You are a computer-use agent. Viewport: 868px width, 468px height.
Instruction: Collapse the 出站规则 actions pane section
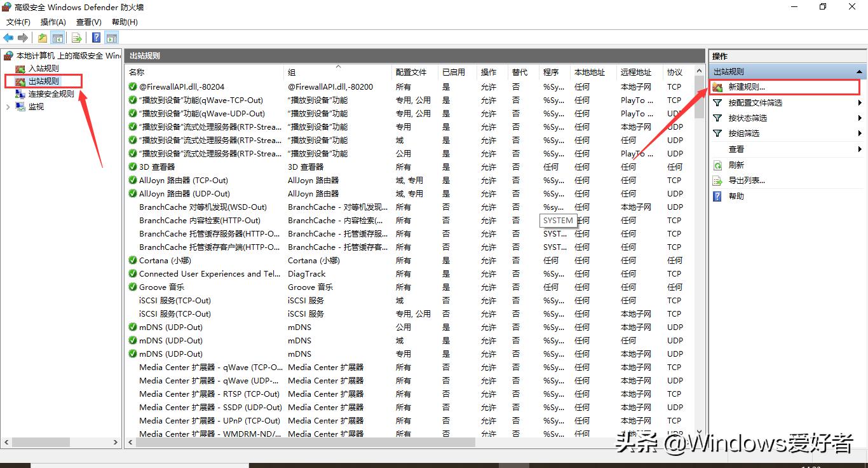(859, 71)
